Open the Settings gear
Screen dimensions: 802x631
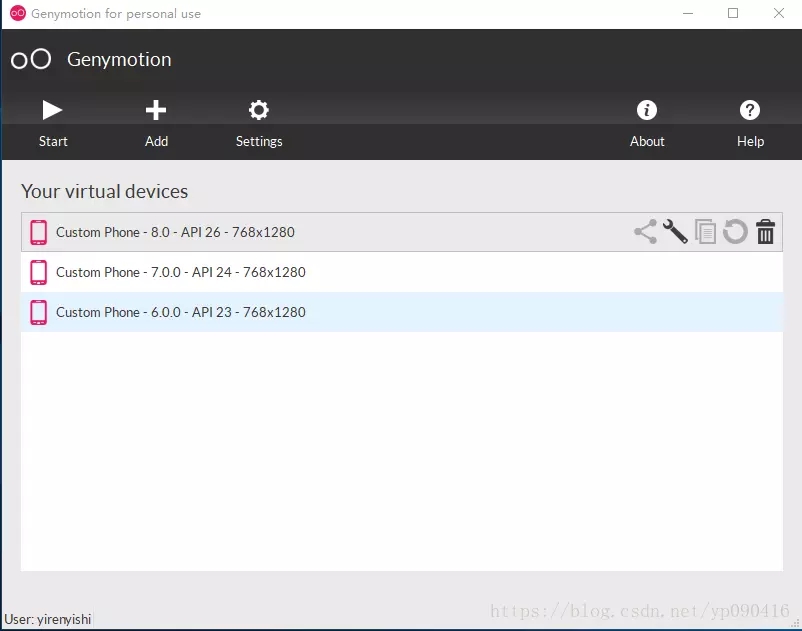tap(259, 123)
